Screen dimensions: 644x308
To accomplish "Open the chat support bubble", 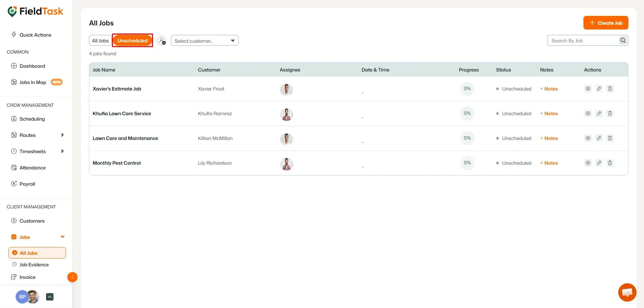I will [x=627, y=292].
